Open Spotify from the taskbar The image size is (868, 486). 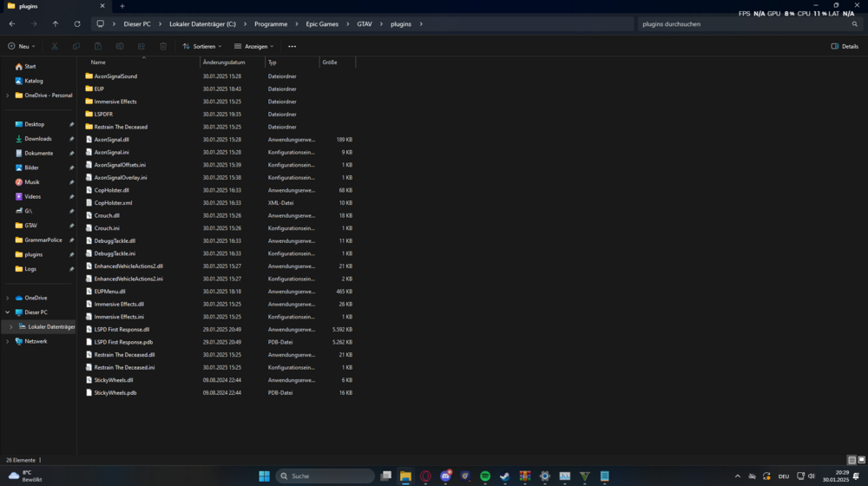coord(485,476)
